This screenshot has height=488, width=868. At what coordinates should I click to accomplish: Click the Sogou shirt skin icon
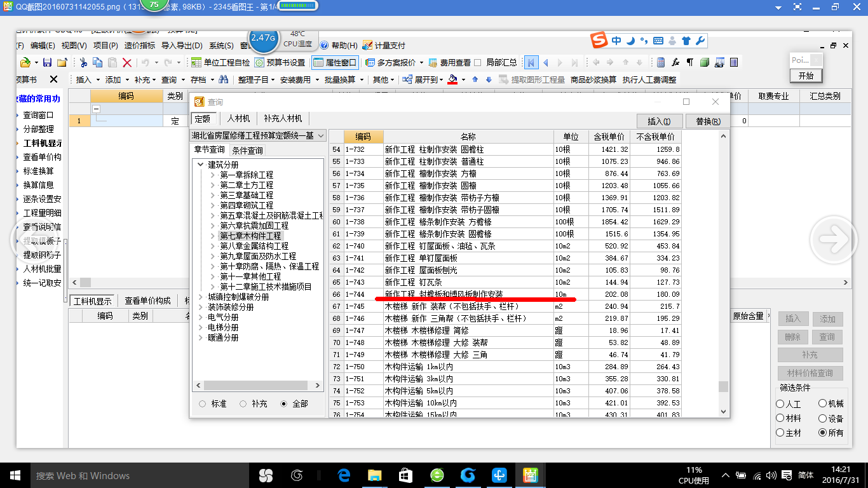[x=686, y=41]
